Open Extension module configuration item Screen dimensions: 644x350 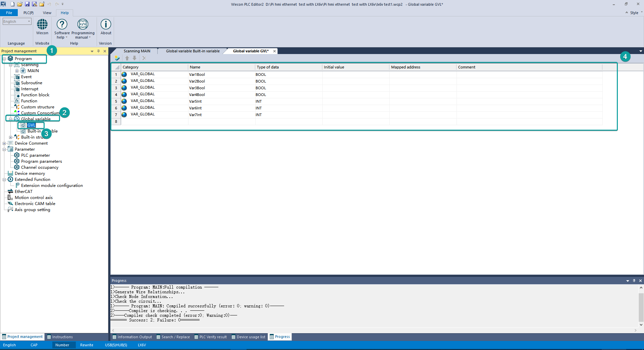[52, 186]
